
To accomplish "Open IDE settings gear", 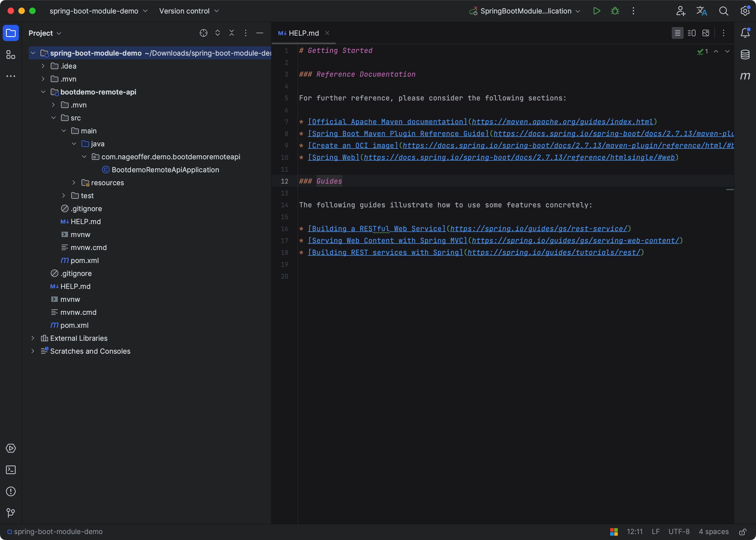I will 745,11.
